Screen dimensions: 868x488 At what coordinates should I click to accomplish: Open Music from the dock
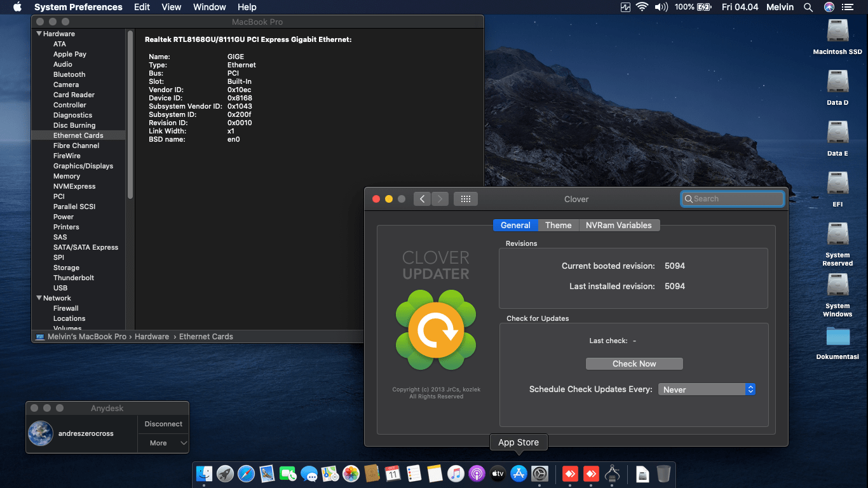point(456,473)
